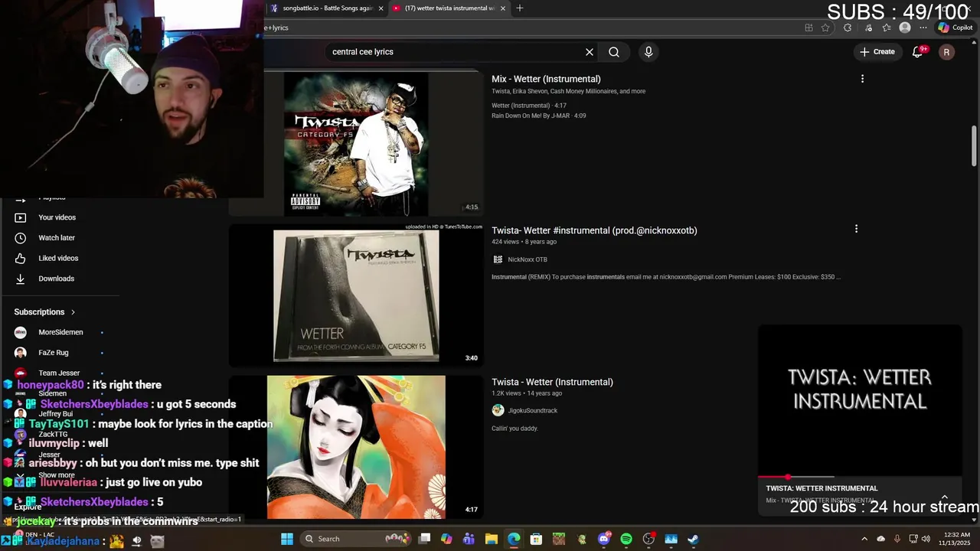Open Windows Start menu
The width and height of the screenshot is (980, 551).
(x=287, y=539)
